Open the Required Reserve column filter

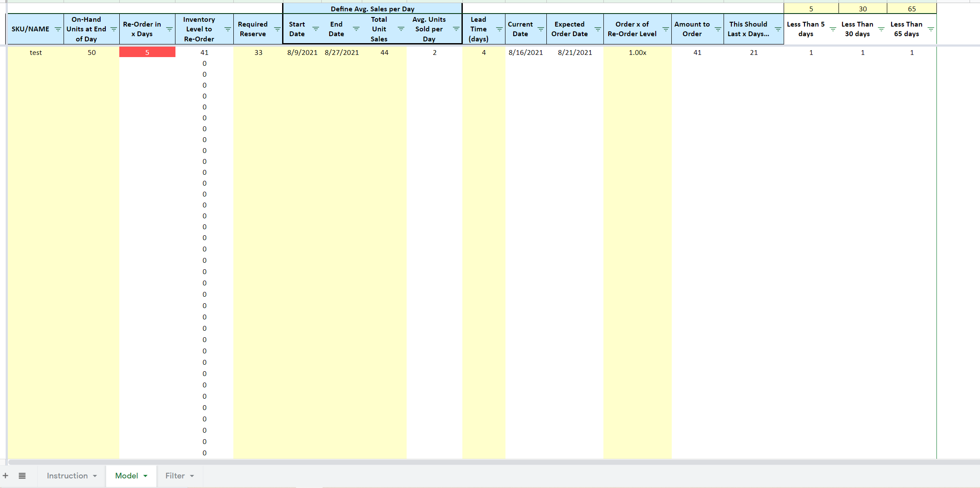tap(277, 29)
